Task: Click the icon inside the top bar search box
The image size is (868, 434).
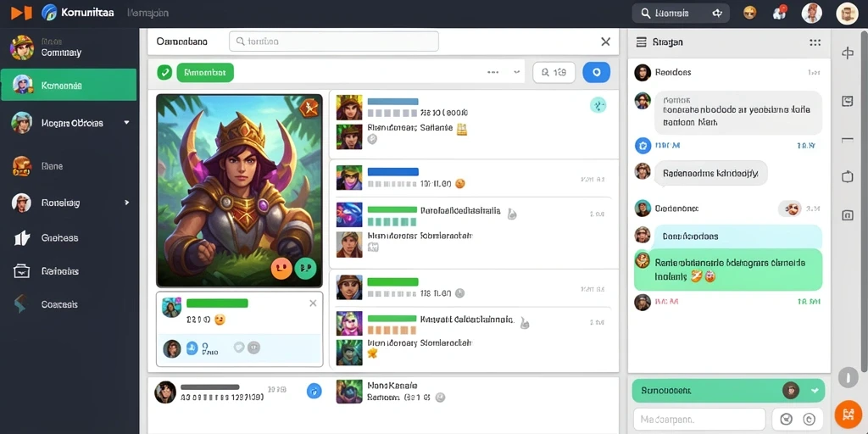Action: (717, 14)
